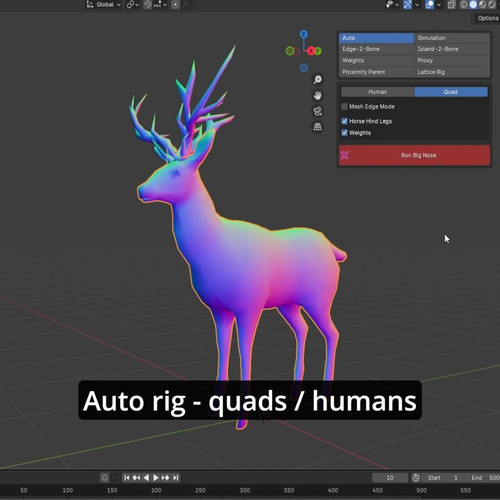Open the pivot point dropdown
The image size is (500, 500).
[x=132, y=5]
